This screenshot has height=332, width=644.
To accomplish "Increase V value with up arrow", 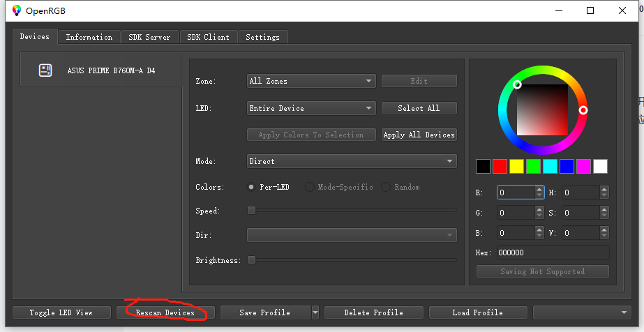I will point(604,229).
